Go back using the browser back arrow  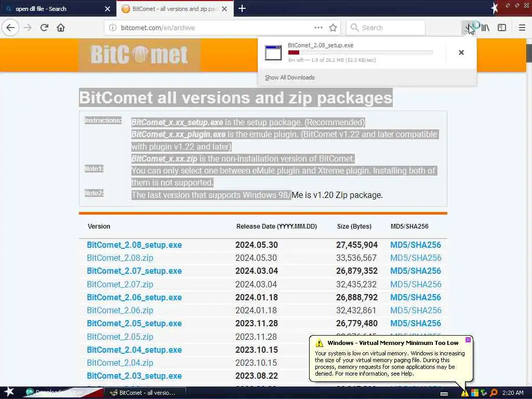pos(10,28)
